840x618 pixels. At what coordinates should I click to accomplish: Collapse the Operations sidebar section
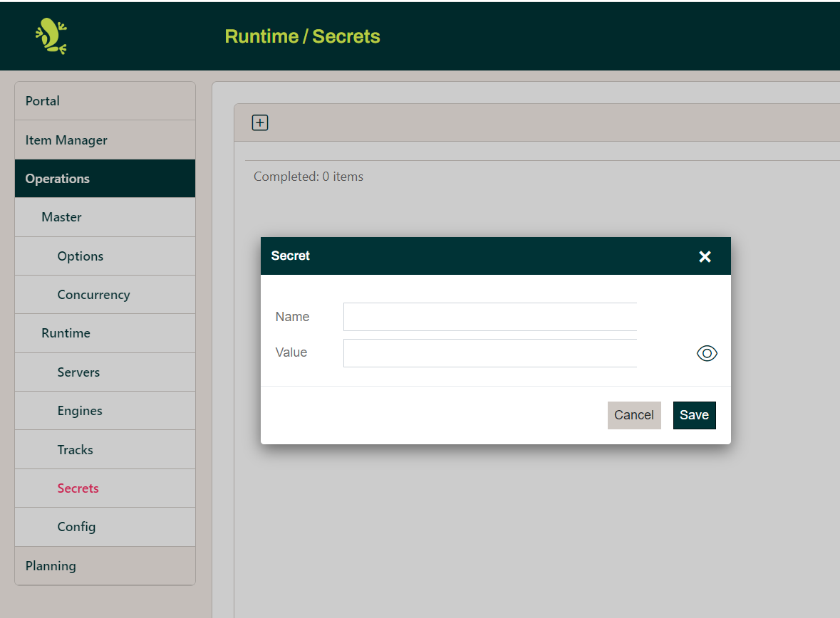58,179
